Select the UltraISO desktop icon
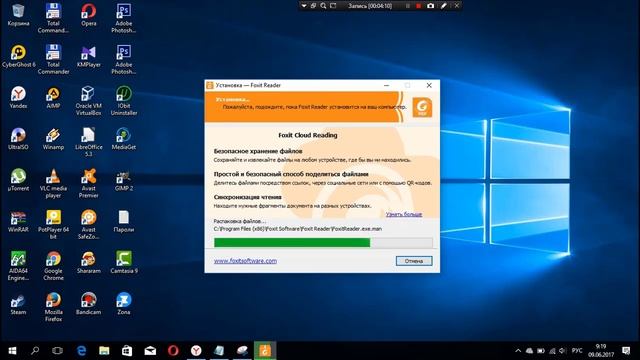The width and height of the screenshot is (640, 360). [18, 138]
